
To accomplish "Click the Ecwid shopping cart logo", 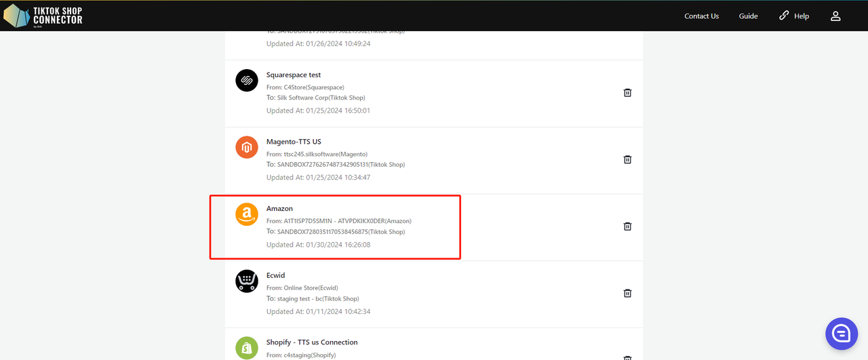I will tap(247, 281).
